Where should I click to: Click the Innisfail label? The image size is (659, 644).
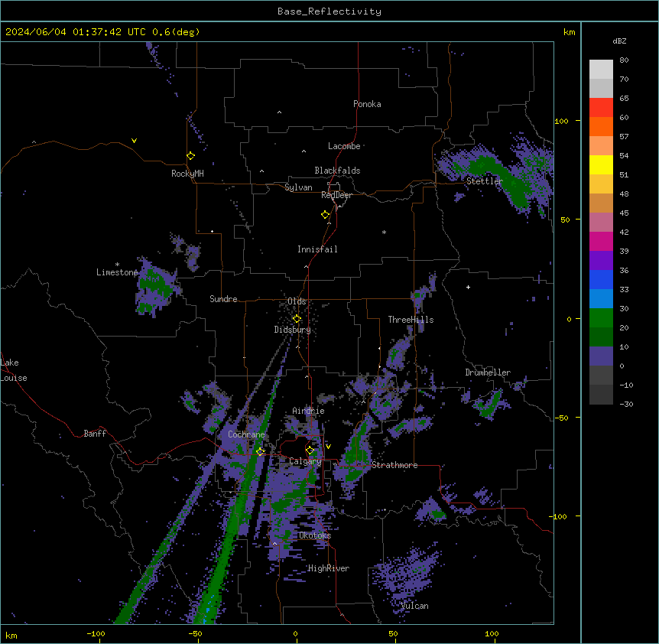click(317, 249)
